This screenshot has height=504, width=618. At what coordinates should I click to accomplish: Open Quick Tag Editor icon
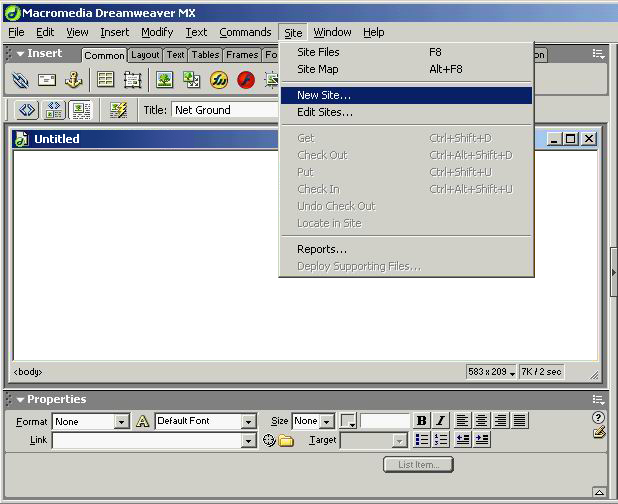point(599,433)
